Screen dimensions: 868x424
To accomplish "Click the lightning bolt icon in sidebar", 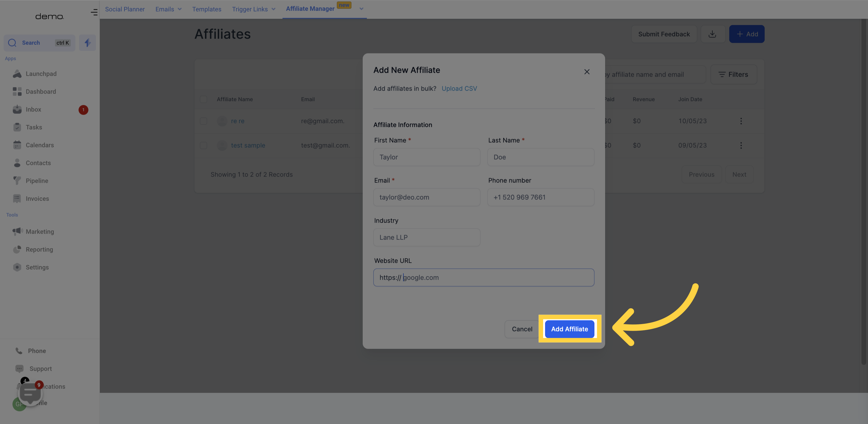I will coord(87,43).
